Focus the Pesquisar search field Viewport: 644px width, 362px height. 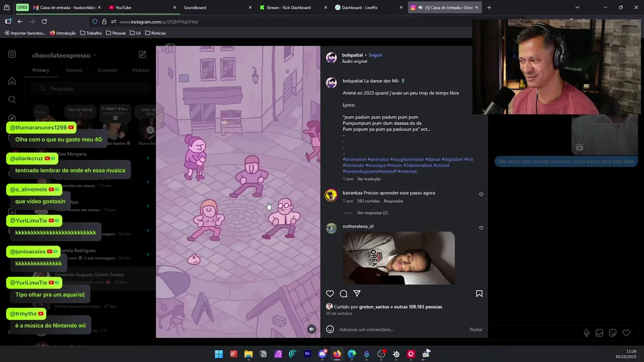[x=90, y=88]
